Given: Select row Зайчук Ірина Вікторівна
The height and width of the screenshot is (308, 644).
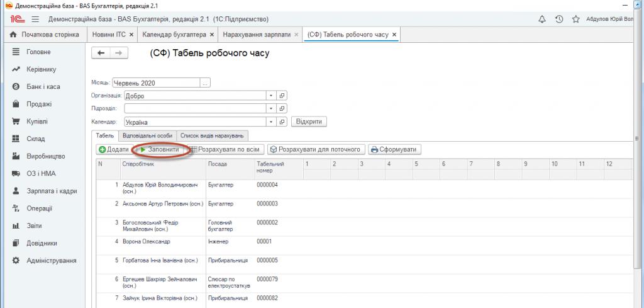Looking at the screenshot, I should tap(364, 300).
